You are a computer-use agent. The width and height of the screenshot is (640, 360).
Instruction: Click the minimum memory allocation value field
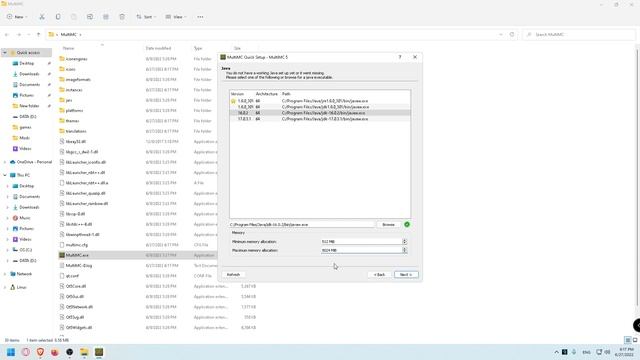pyautogui.click(x=362, y=242)
